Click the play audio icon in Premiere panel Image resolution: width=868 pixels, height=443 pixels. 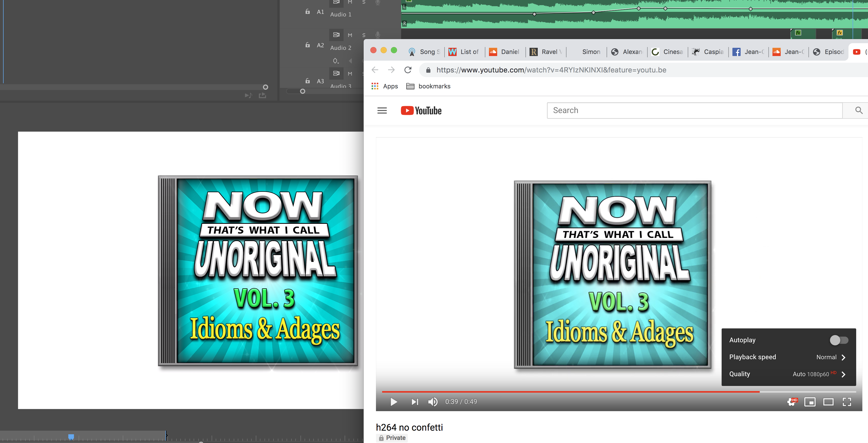(248, 95)
